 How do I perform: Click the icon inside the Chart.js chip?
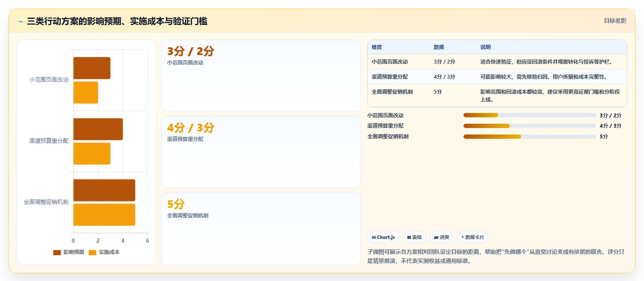tap(374, 237)
